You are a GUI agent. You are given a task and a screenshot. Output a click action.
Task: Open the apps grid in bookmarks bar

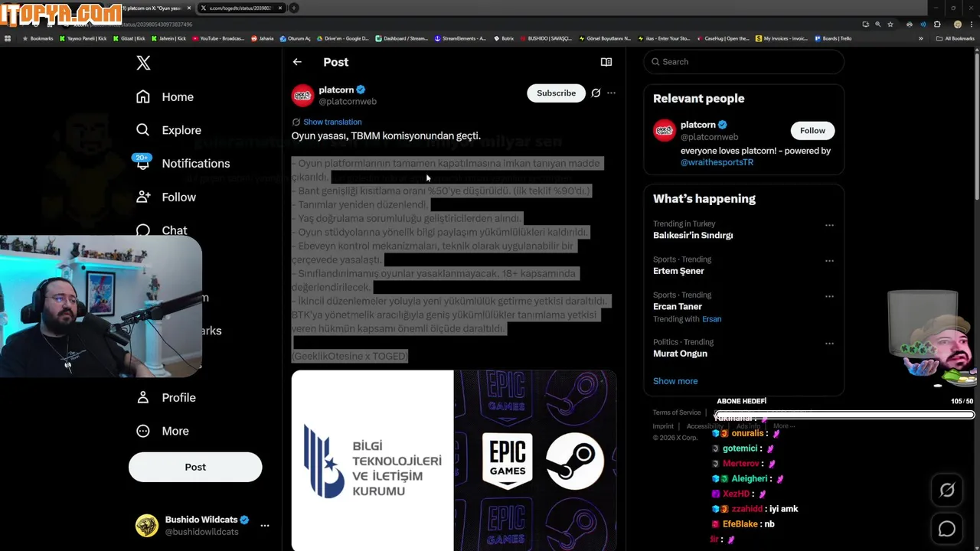point(8,38)
